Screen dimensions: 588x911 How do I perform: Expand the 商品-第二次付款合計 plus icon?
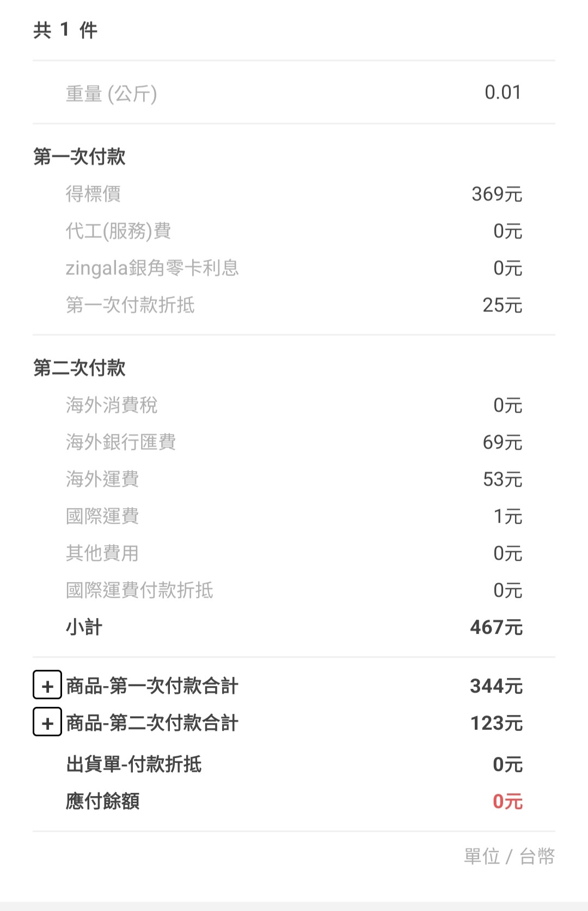click(47, 722)
